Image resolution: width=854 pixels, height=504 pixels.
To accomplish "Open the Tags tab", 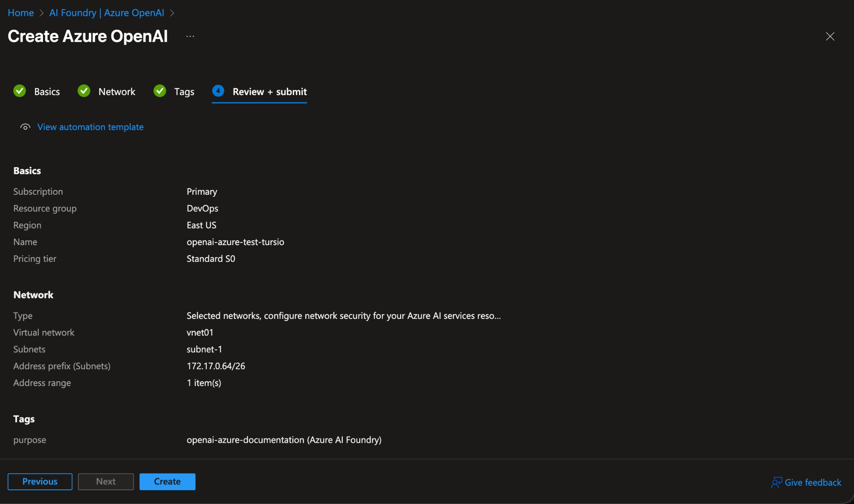I will 184,91.
